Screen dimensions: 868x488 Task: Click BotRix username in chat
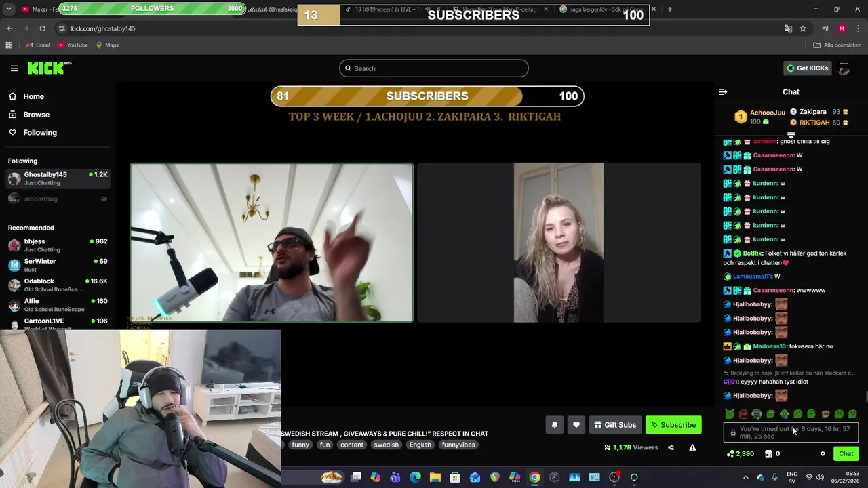click(x=753, y=253)
